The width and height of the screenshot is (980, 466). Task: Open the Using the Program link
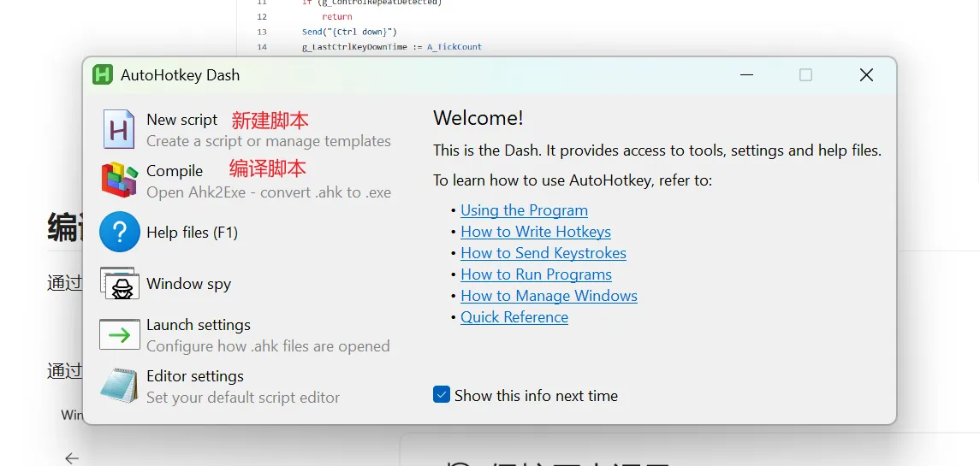coord(524,210)
